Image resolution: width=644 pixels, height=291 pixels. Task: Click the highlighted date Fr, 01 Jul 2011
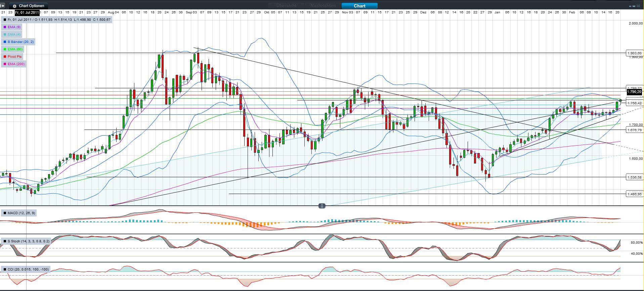point(27,13)
